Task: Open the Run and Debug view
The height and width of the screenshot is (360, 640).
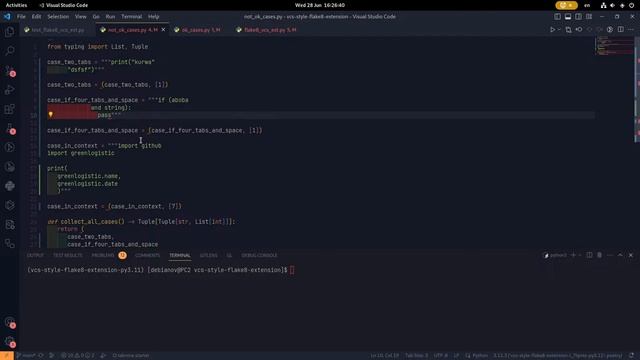Action: [9, 90]
